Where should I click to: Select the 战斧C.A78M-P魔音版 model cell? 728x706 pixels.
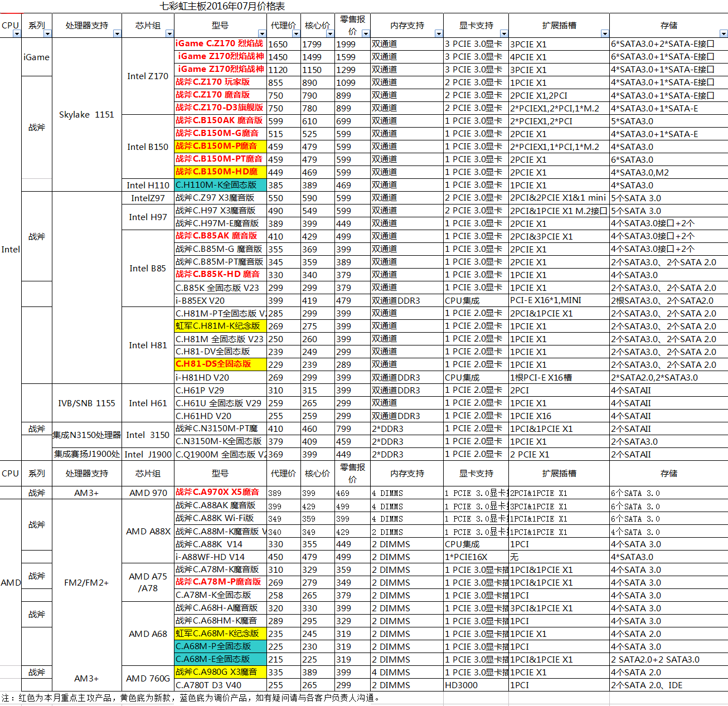pyautogui.click(x=220, y=583)
